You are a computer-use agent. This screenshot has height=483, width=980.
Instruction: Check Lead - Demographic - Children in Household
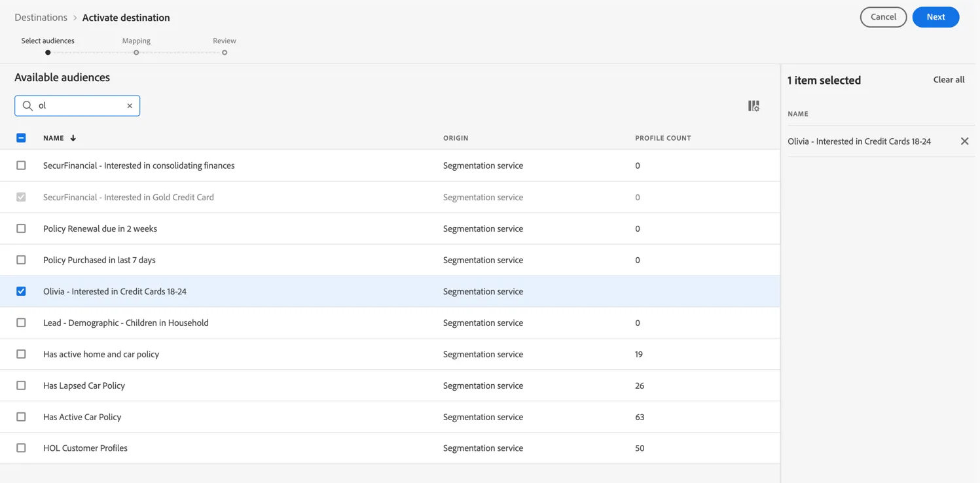click(x=21, y=323)
